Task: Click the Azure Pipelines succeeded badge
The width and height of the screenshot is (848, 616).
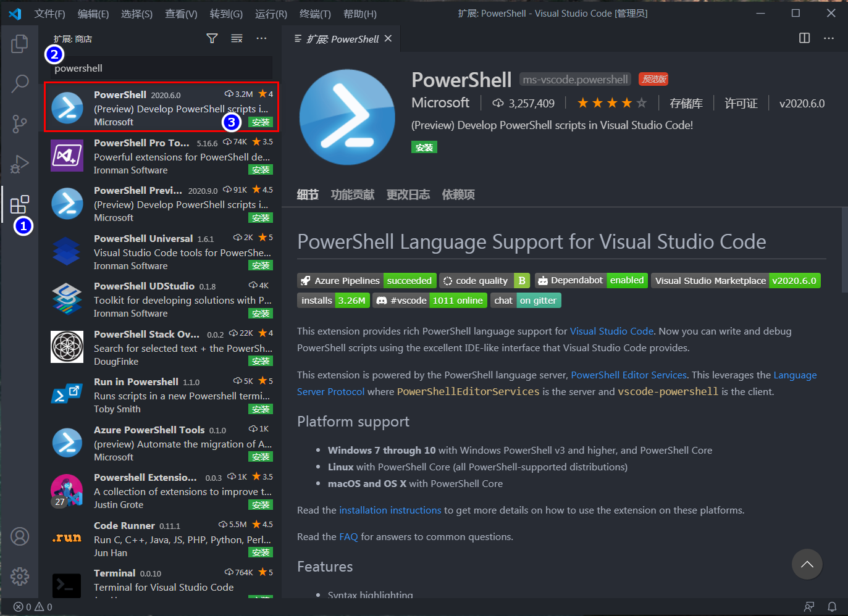Action: tap(367, 281)
